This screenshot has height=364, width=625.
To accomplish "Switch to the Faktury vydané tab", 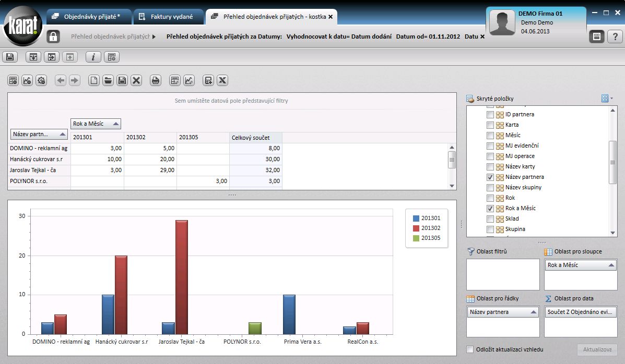I will [x=169, y=17].
